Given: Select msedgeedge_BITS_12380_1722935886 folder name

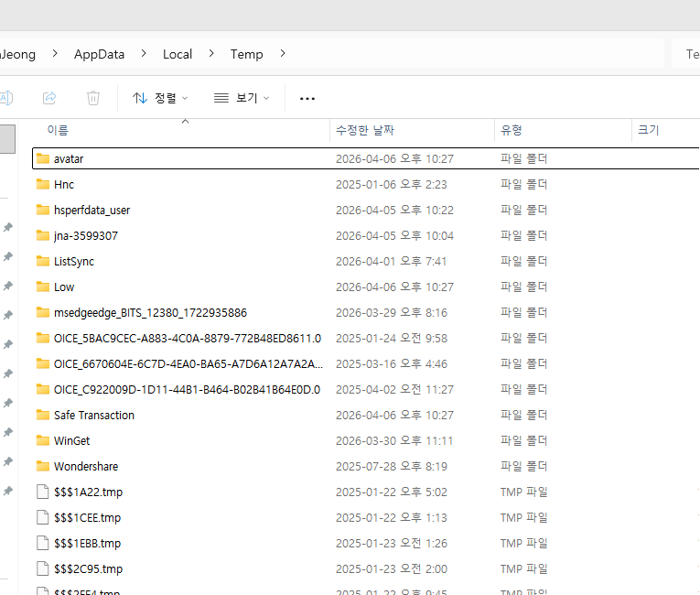Looking at the screenshot, I should [150, 313].
